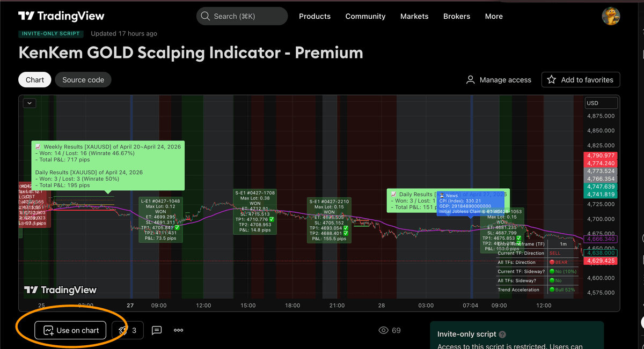Click the Weekly Results label box
Screen dimensions: 644x349
[x=108, y=166]
